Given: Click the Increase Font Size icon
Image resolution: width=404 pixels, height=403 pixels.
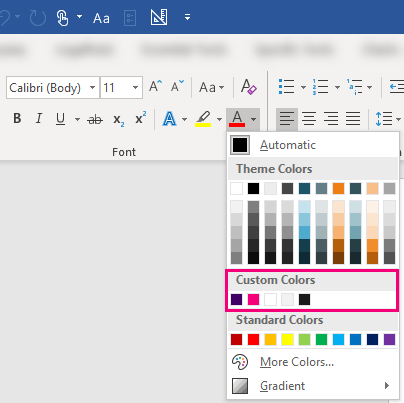Looking at the screenshot, I should point(155,86).
